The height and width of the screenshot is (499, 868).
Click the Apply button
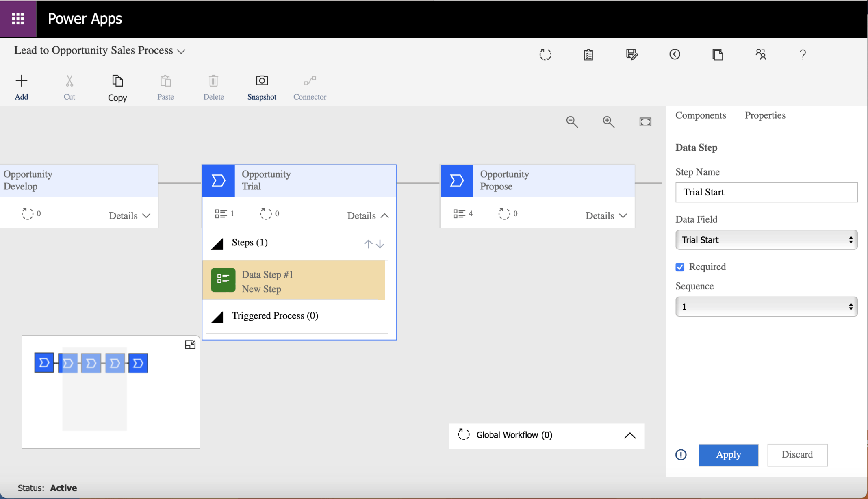tap(728, 455)
